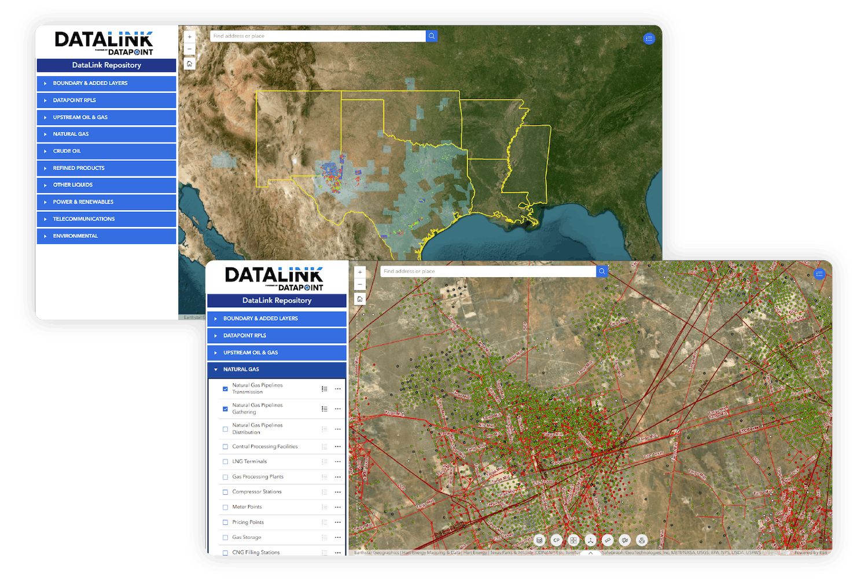Zoom in on the front pipeline map
868x588 pixels.
coord(360,272)
